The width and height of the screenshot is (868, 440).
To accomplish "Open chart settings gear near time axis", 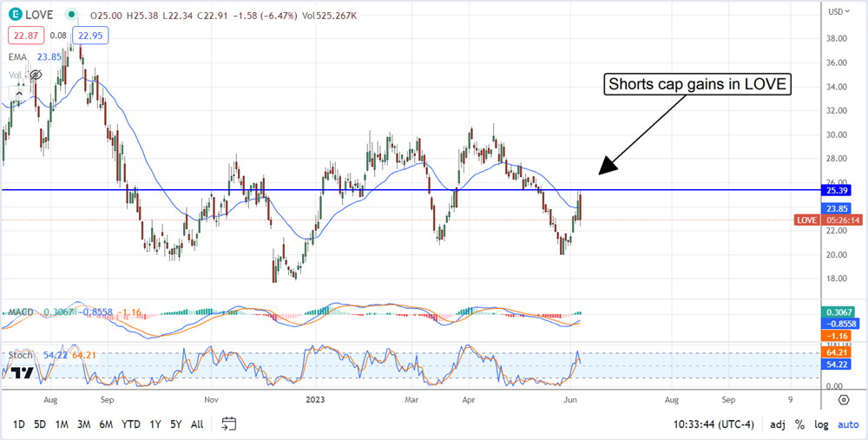I will point(844,399).
